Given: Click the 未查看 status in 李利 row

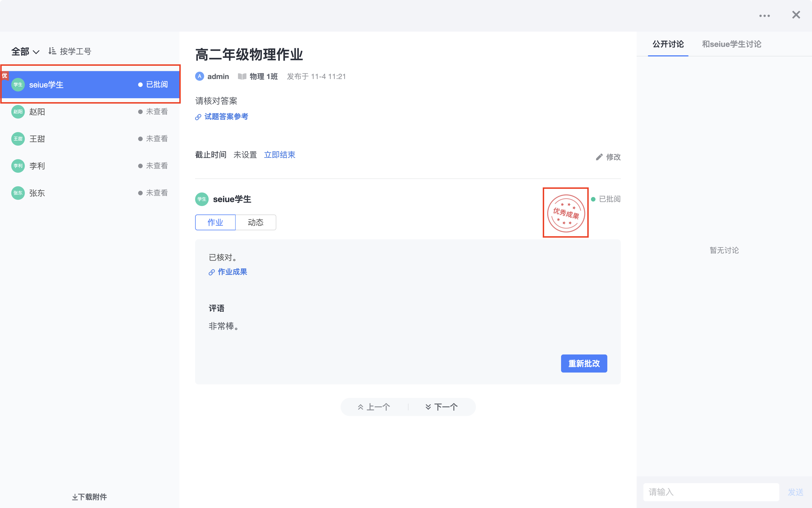Looking at the screenshot, I should pos(153,166).
